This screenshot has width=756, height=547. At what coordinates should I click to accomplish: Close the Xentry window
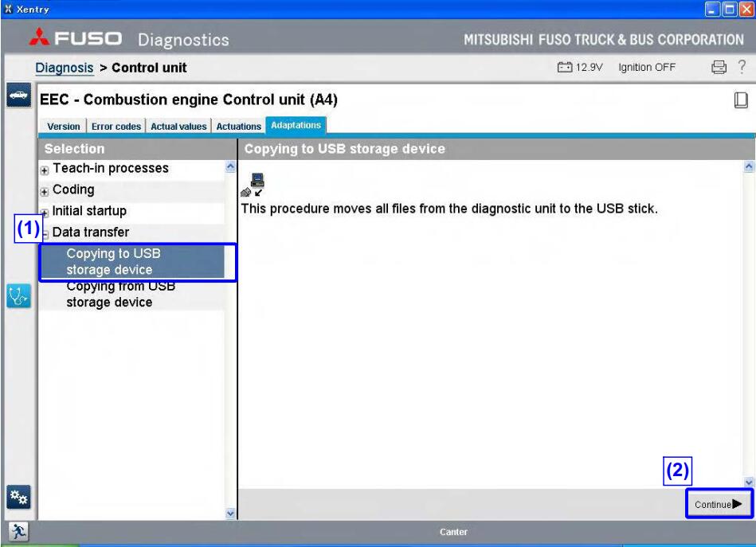click(x=746, y=10)
